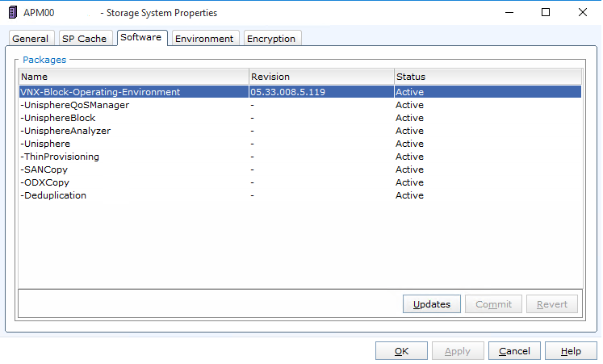The height and width of the screenshot is (364, 603).
Task: Select the -ODXCopy package row
Action: click(300, 182)
